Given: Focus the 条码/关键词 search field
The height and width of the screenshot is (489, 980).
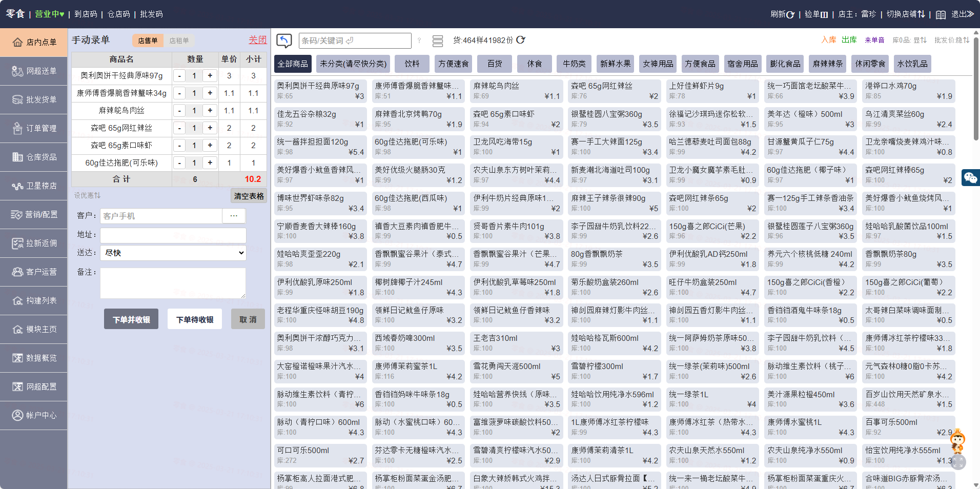Looking at the screenshot, I should pos(355,40).
